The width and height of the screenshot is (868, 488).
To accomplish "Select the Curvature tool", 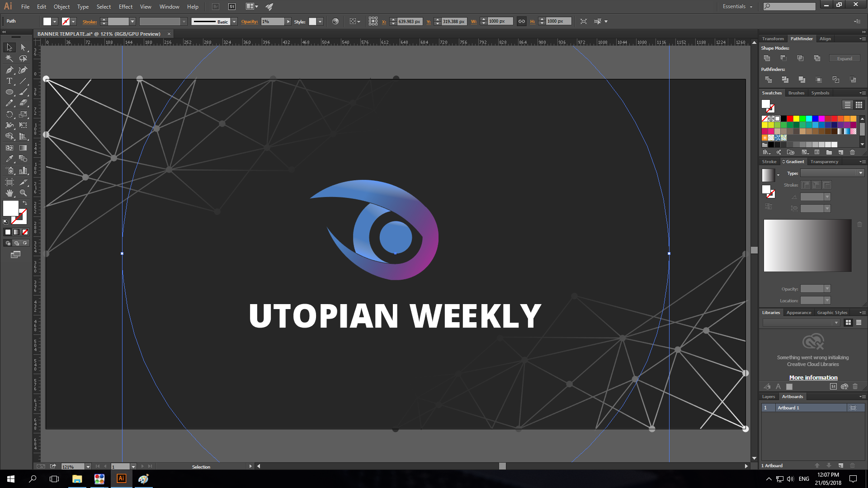I will [x=23, y=70].
